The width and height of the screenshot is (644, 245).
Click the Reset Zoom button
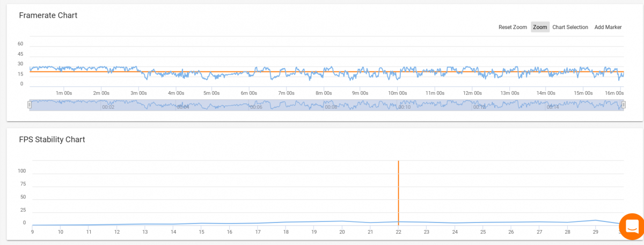[x=513, y=27]
